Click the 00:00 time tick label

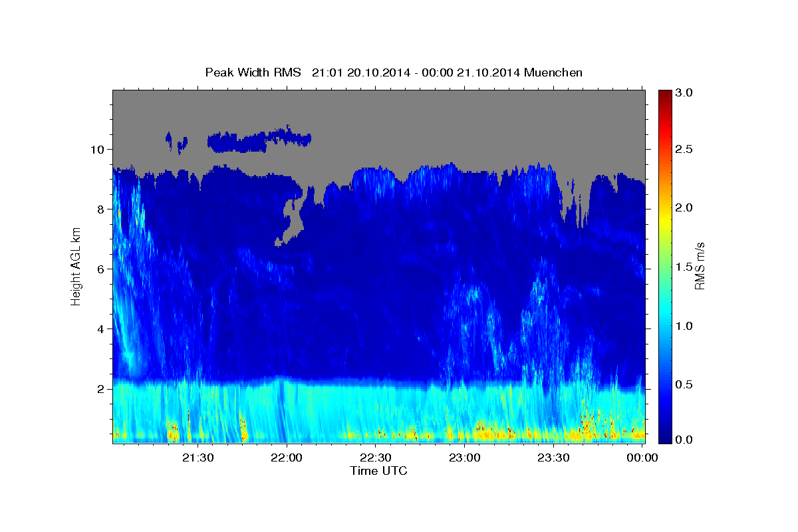coord(642,458)
